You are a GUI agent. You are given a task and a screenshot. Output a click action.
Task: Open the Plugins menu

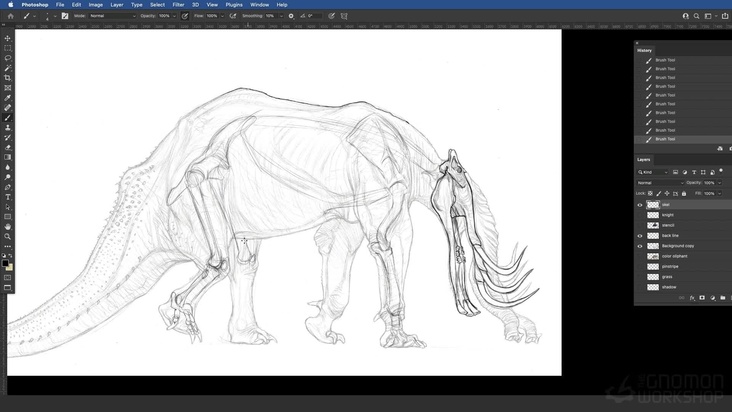point(234,5)
